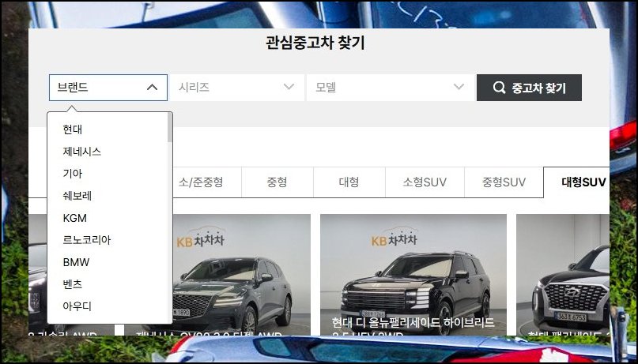Collapse the 브랜드 dropdown using its up chevron
638x364 pixels.
152,88
